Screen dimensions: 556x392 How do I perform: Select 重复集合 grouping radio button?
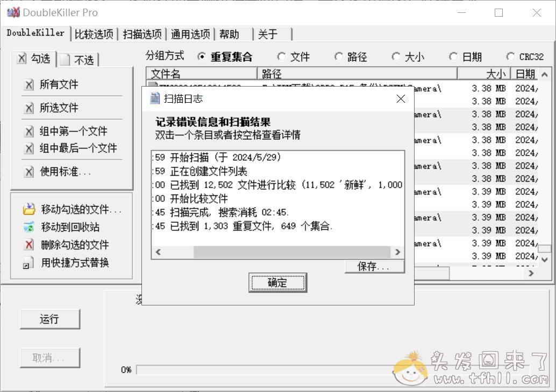coord(202,57)
